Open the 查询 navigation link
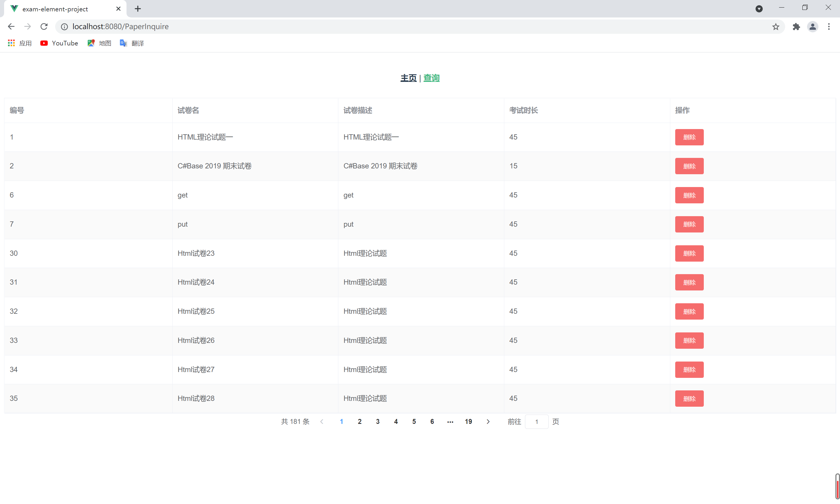 [431, 78]
